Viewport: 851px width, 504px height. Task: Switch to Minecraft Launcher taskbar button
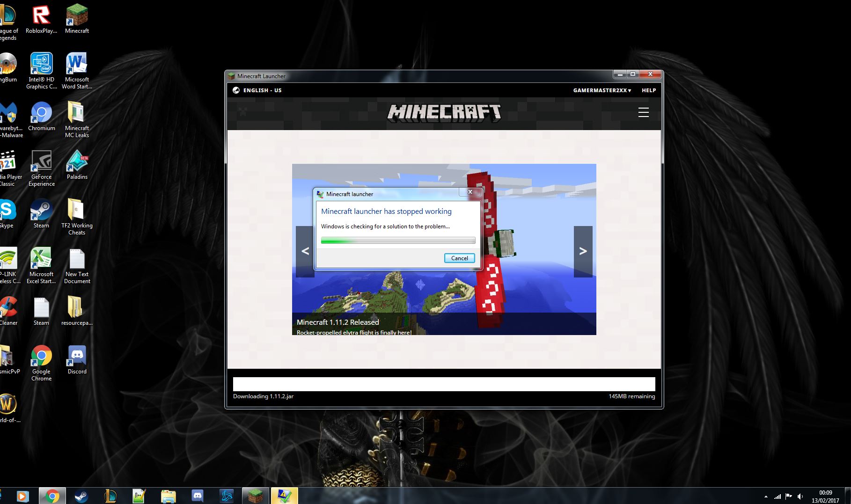256,496
